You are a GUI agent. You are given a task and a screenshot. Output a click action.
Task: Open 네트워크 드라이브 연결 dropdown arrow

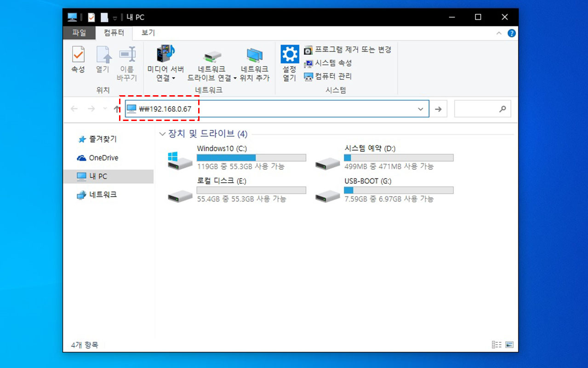pos(234,79)
